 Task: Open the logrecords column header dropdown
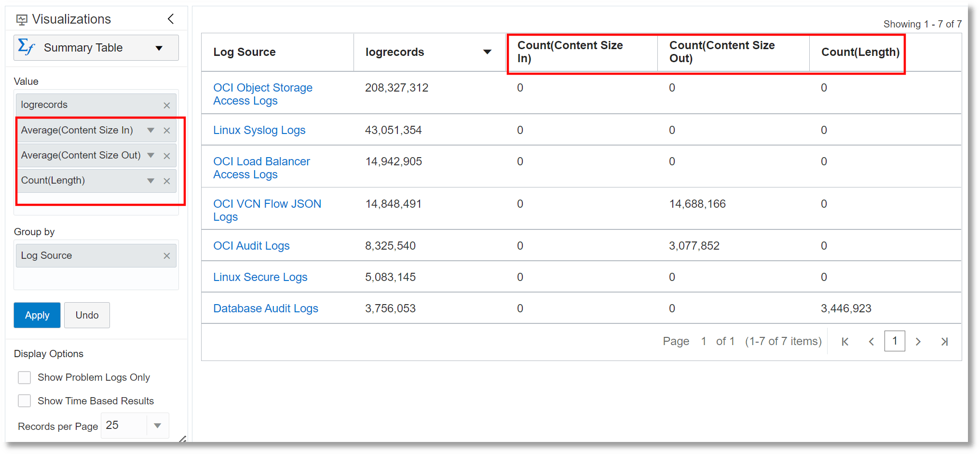[488, 52]
